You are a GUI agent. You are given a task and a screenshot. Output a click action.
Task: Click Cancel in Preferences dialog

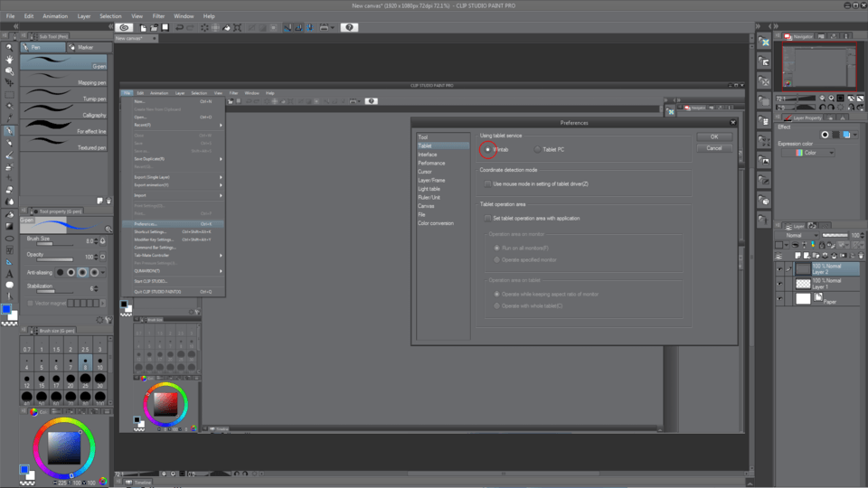[x=713, y=148]
